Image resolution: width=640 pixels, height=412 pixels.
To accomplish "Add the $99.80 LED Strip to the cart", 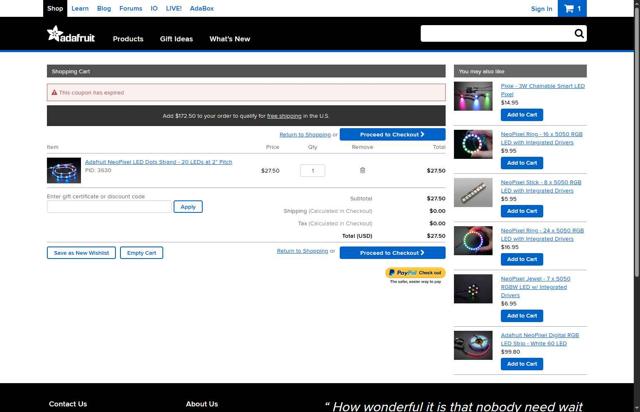I will pyautogui.click(x=522, y=364).
